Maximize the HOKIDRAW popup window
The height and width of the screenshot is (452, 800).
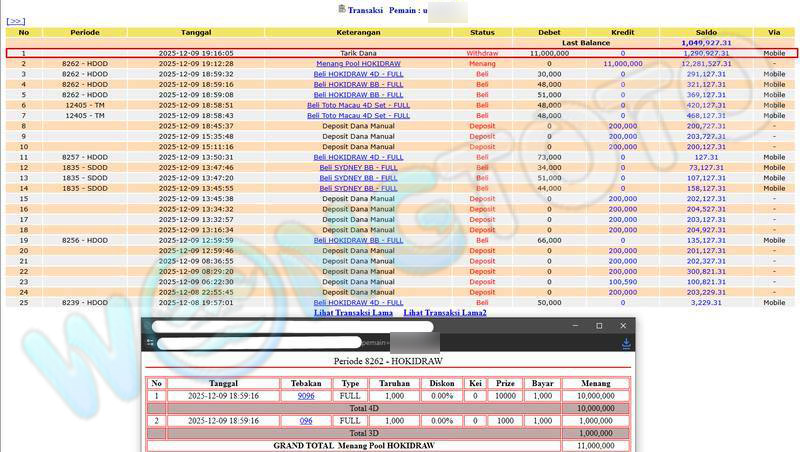(x=599, y=326)
